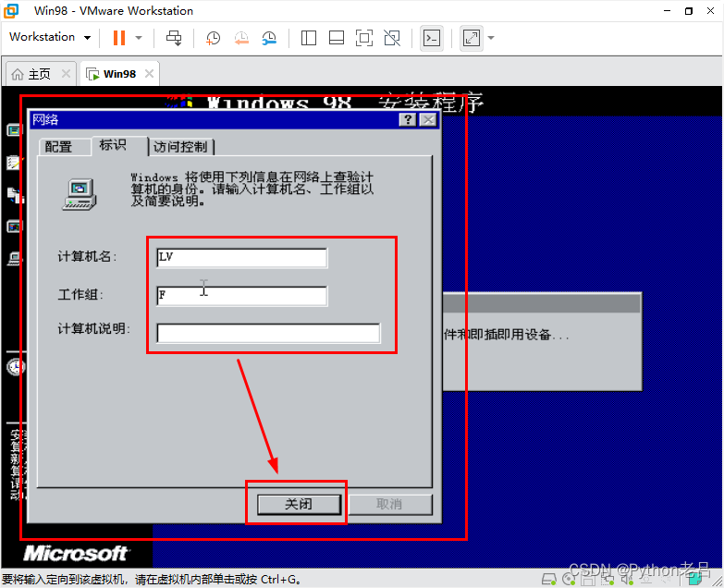
Task: Open the Workstation menu
Action: [x=50, y=37]
